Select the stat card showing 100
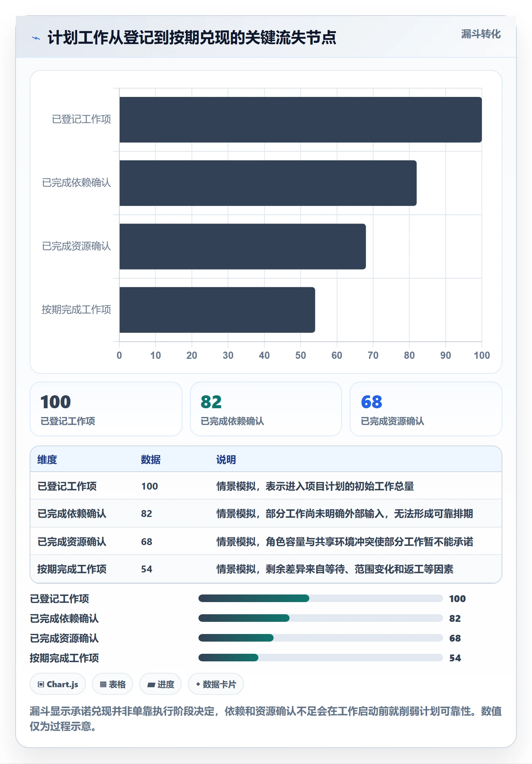This screenshot has height=764, width=532. click(x=106, y=409)
